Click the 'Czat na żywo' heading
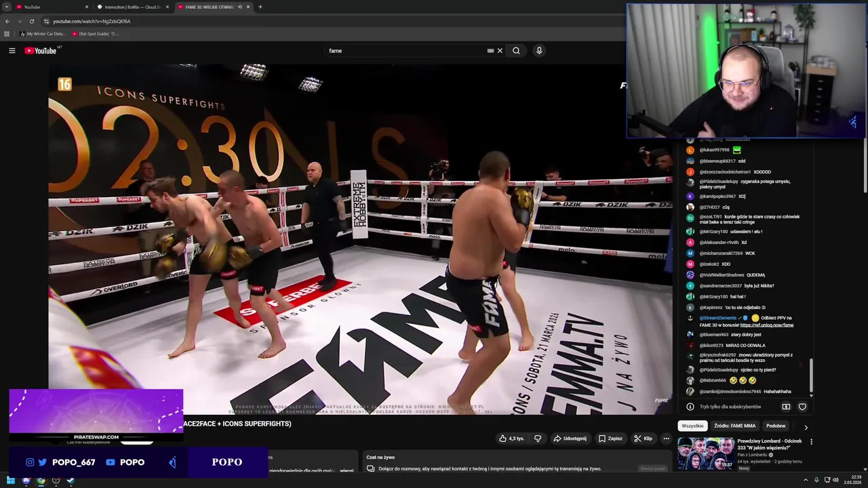The image size is (868, 488). pos(380,457)
